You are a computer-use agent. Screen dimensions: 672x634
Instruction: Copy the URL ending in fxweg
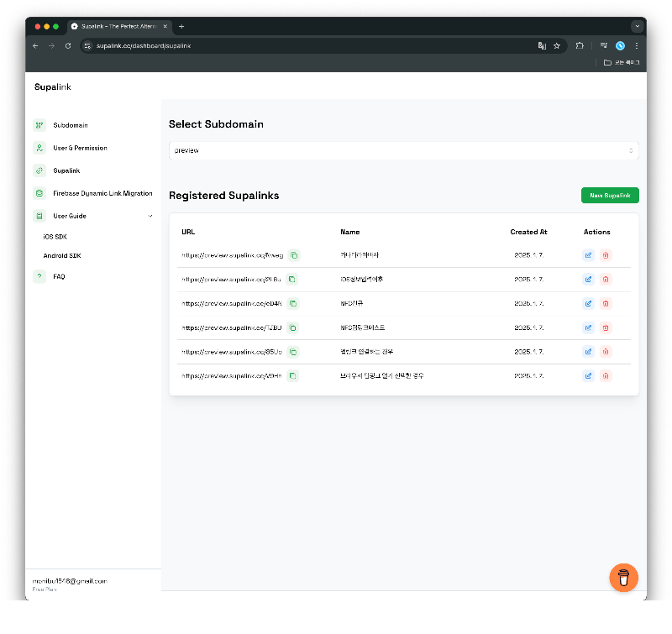coord(294,255)
